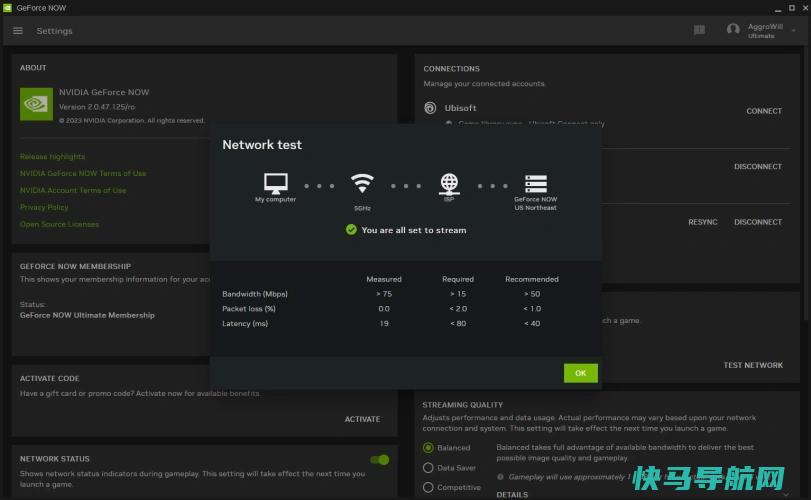
Task: Click the My computer monitor icon
Action: tap(275, 183)
